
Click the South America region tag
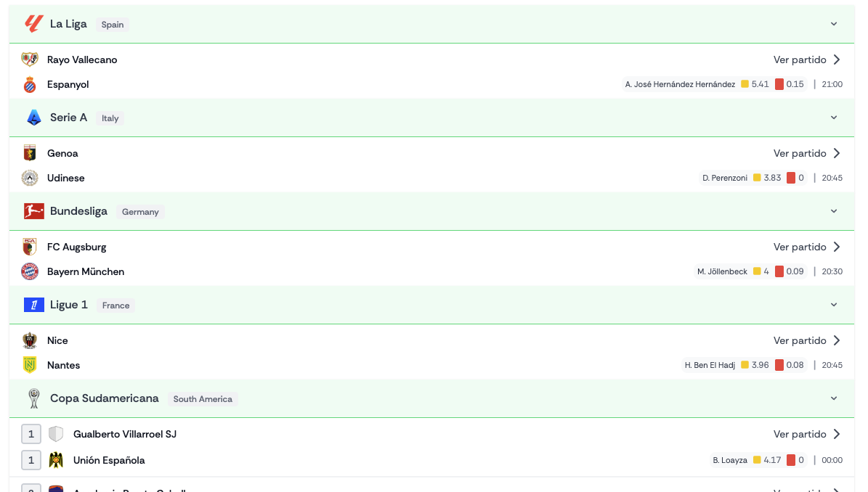(203, 399)
